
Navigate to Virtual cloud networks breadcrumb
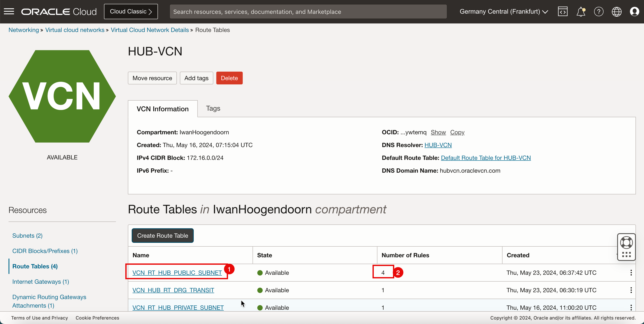click(x=75, y=30)
